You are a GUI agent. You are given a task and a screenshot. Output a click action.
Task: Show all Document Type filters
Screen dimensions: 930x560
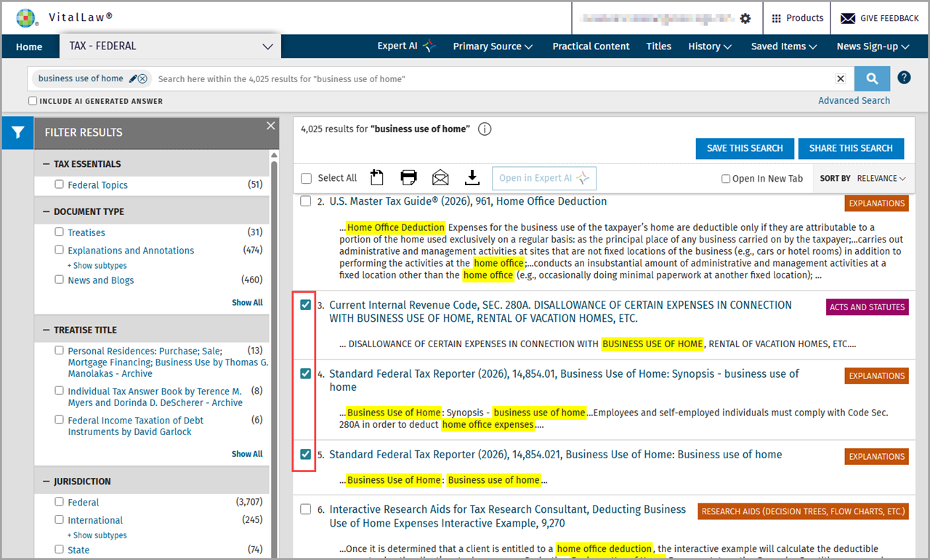[x=247, y=302]
